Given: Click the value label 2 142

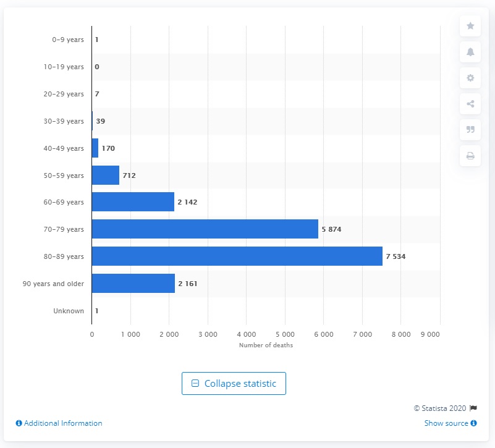Looking at the screenshot, I should tap(187, 202).
